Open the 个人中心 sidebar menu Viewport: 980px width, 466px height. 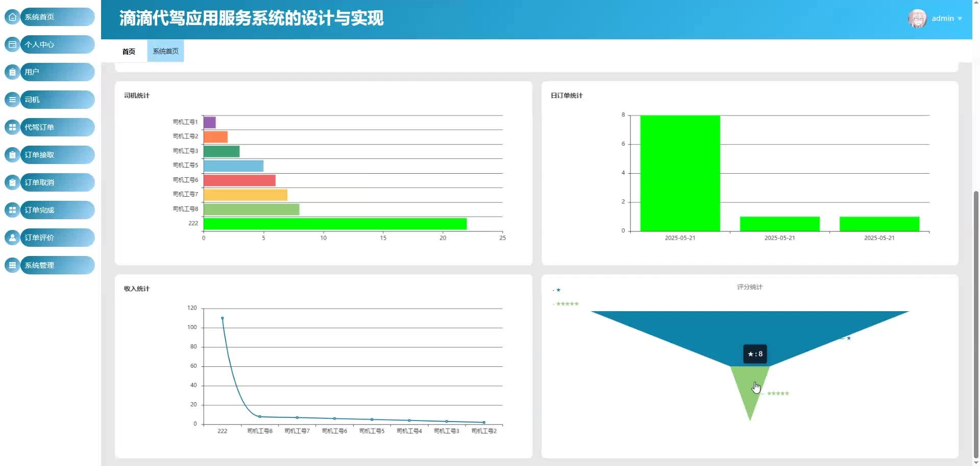click(57, 44)
